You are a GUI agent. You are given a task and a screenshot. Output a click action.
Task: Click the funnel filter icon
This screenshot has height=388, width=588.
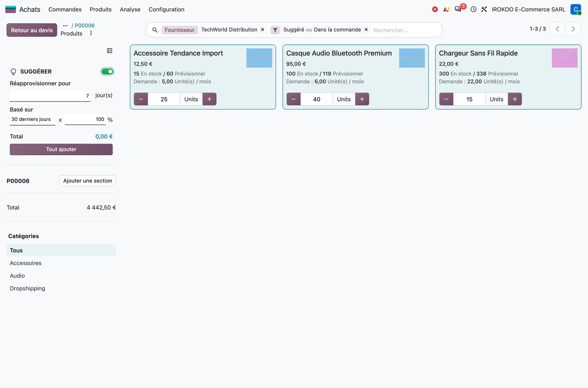coord(275,30)
